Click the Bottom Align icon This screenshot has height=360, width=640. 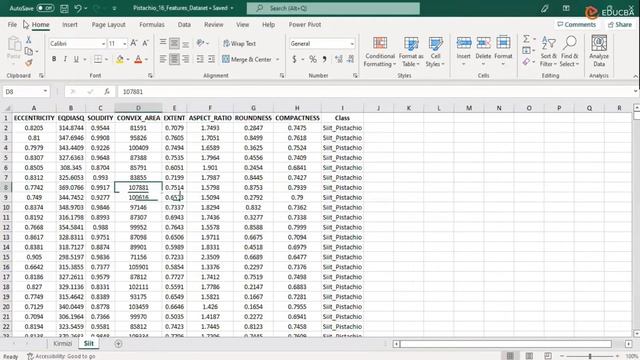click(x=186, y=43)
